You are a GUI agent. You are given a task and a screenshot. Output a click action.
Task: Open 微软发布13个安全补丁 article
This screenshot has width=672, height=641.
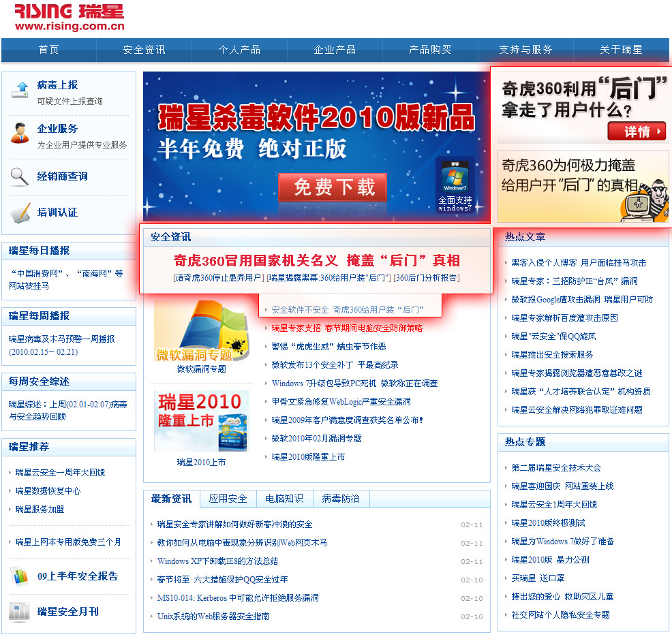tap(335, 365)
